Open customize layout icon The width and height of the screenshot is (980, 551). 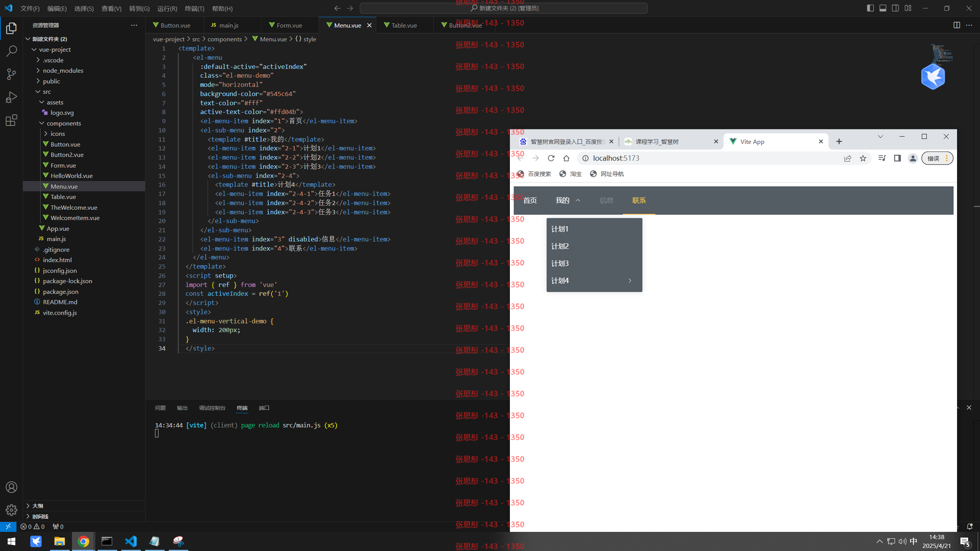pos(908,8)
